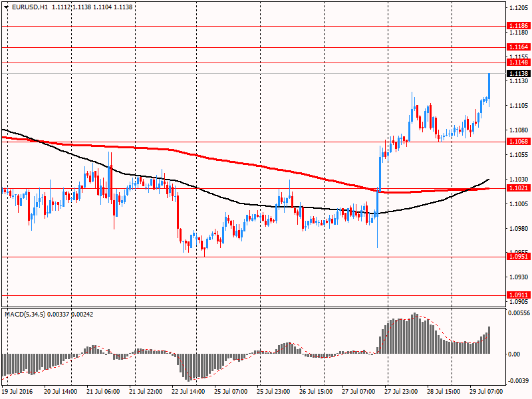Click the 21 Jul 22:00 time axis label

click(146, 392)
